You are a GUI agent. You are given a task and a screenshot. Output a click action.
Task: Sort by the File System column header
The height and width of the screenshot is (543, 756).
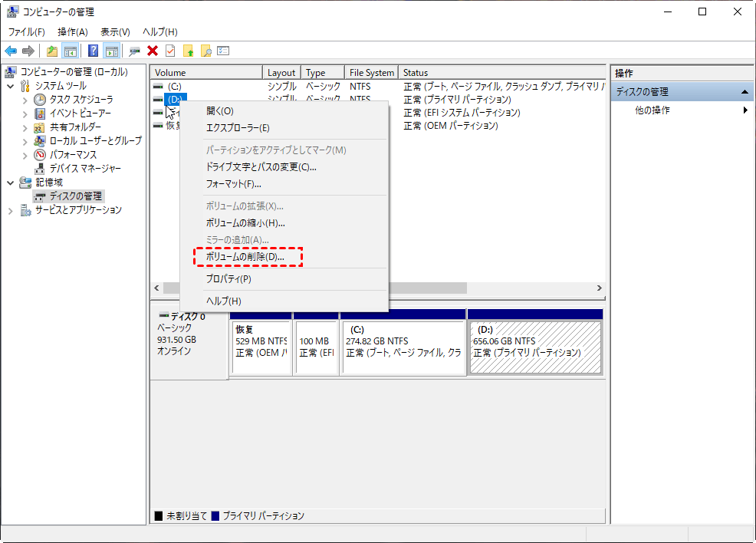pyautogui.click(x=371, y=72)
